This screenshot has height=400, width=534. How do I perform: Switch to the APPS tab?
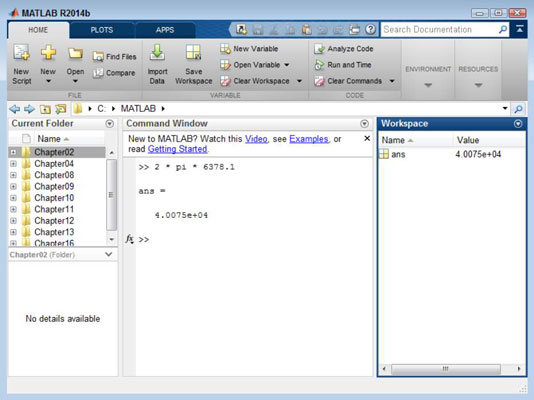click(x=165, y=30)
